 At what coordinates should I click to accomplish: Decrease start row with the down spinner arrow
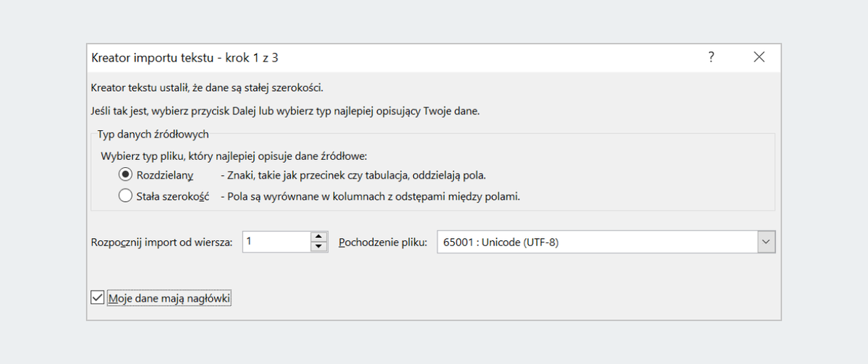coord(319,247)
